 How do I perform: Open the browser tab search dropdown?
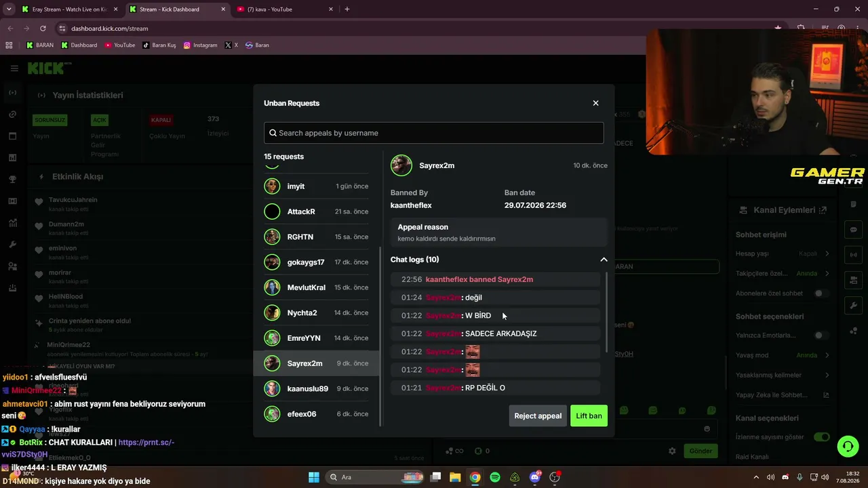coord(9,9)
